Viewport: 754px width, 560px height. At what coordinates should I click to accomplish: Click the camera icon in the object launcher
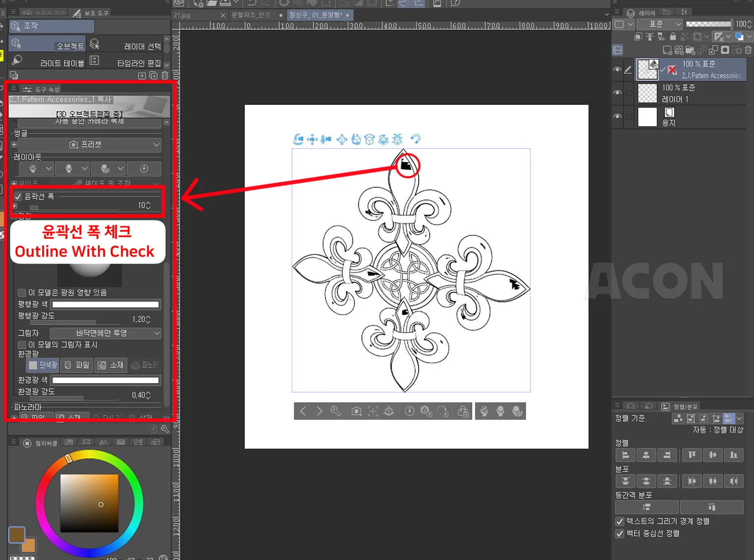click(356, 411)
